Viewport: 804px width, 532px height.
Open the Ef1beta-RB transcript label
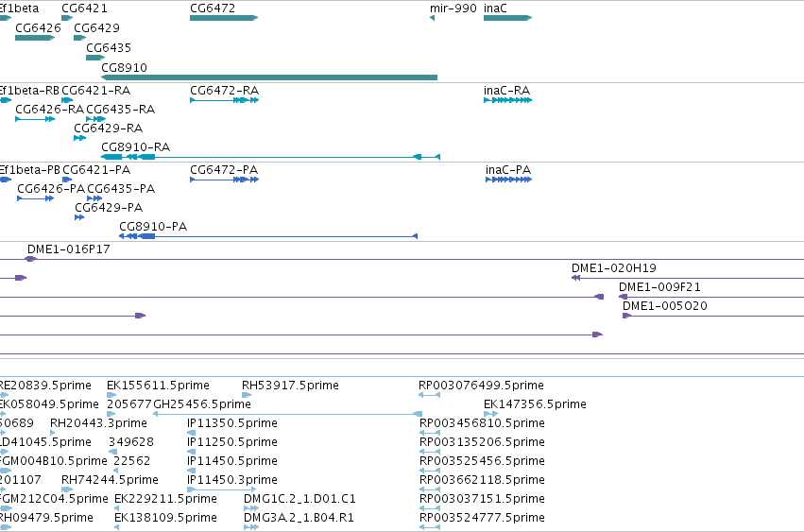point(29,91)
